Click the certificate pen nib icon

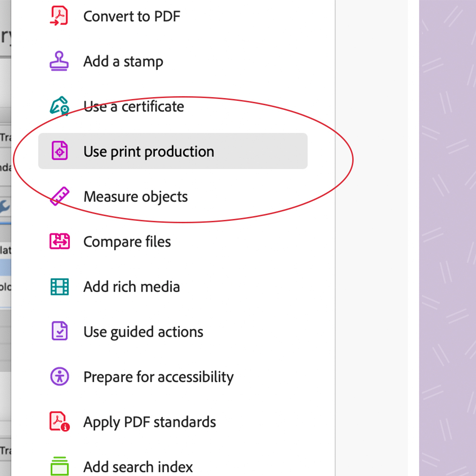[x=59, y=106]
